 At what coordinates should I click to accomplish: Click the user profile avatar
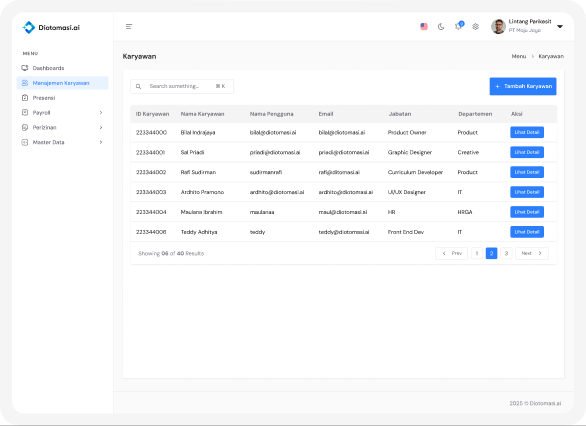(x=498, y=27)
